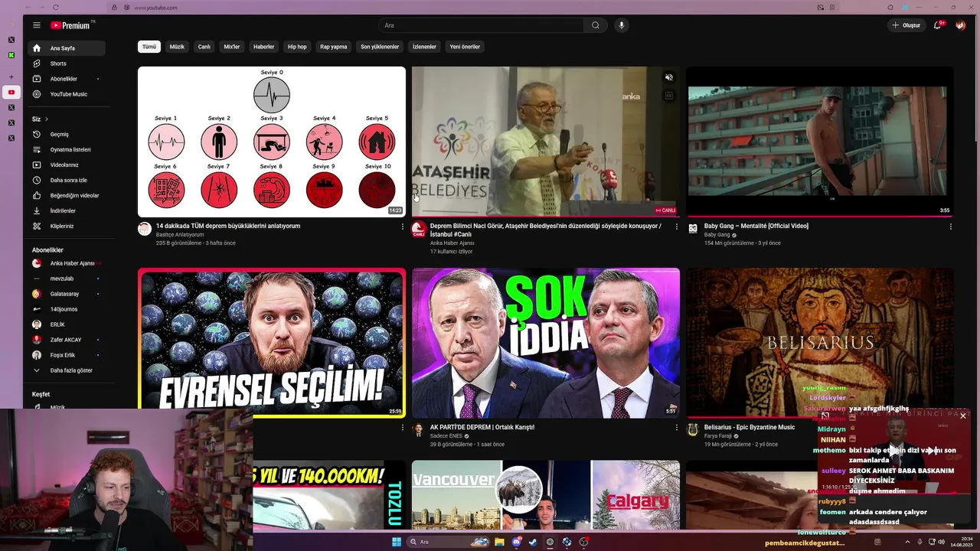Select the Mix'ler filter chip
980x551 pixels.
tap(232, 47)
